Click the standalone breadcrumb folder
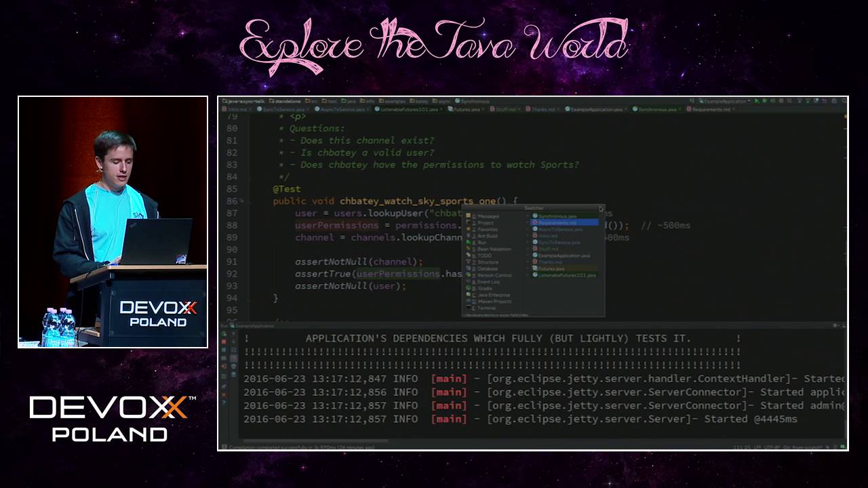This screenshot has width=868, height=488. [285, 101]
